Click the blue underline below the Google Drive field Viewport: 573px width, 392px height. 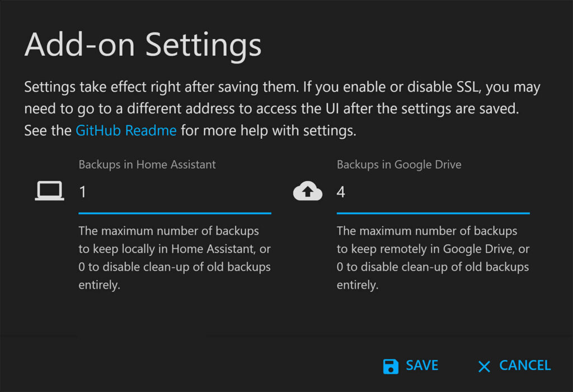pos(433,213)
